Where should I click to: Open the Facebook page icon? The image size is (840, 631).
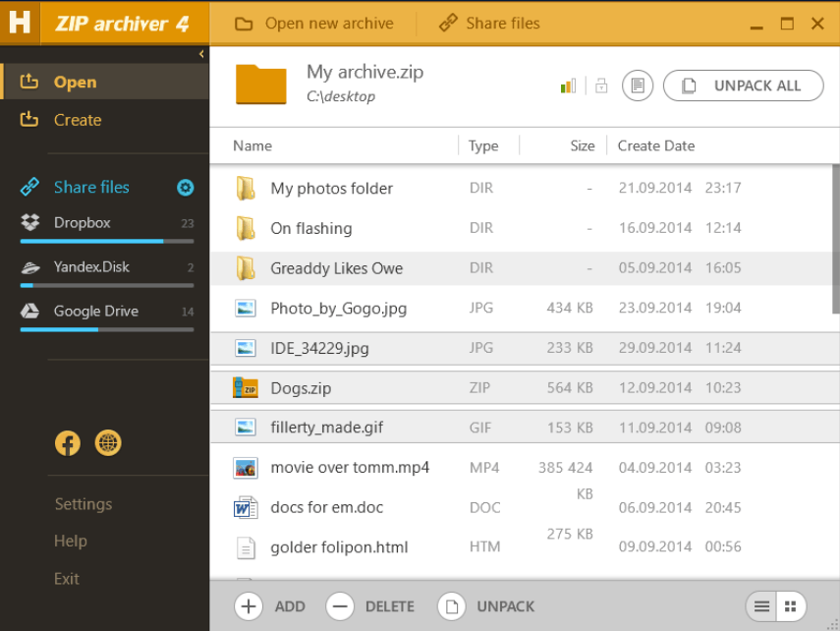[67, 442]
